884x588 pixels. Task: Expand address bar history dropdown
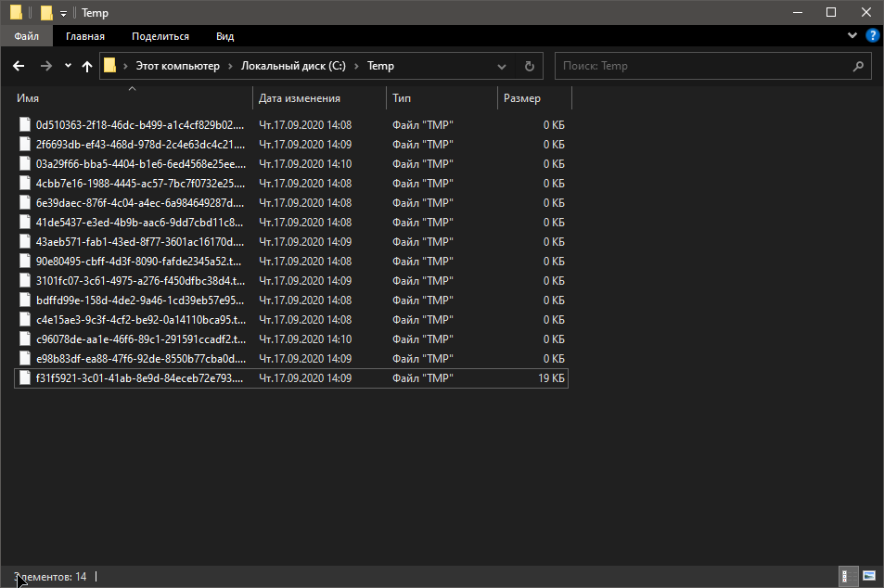click(501, 67)
